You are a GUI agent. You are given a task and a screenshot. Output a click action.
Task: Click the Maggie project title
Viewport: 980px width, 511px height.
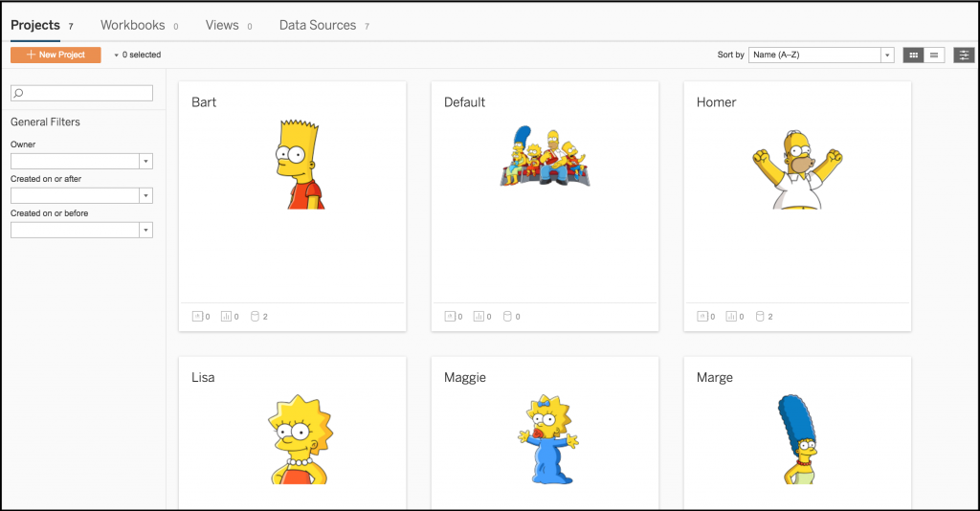[x=465, y=378]
